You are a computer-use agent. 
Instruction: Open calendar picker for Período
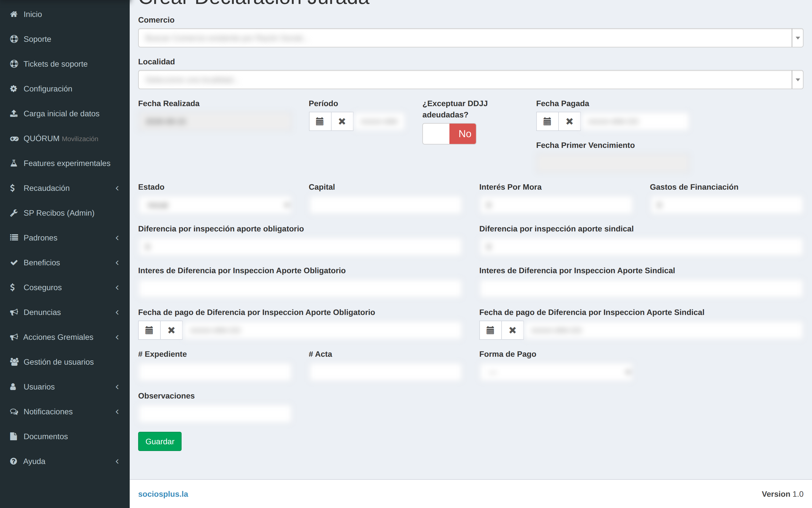pyautogui.click(x=320, y=121)
